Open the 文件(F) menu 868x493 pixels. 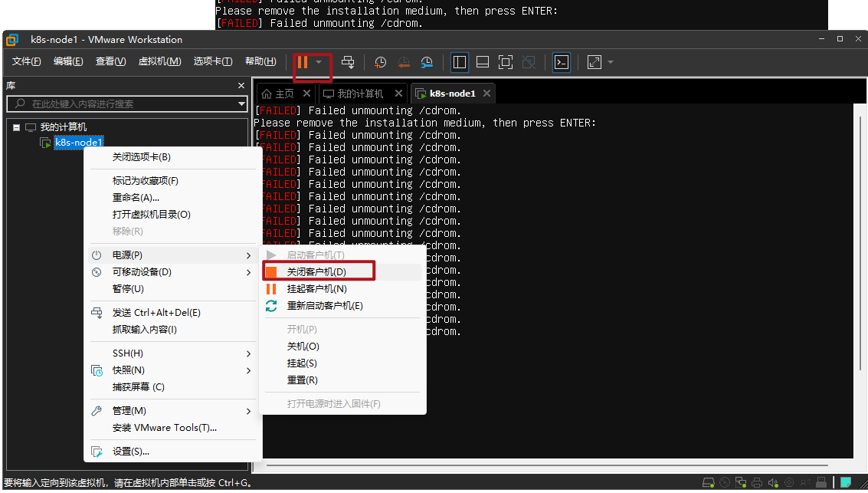tap(27, 61)
